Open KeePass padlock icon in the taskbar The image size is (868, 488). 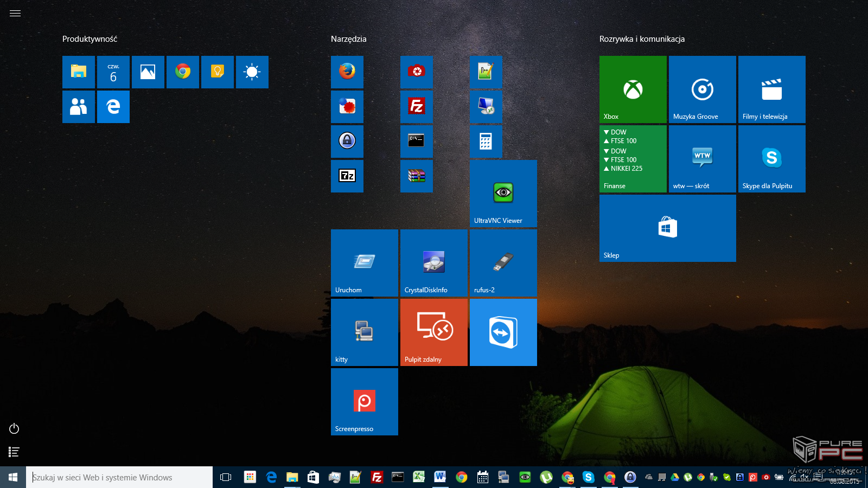pos(630,477)
